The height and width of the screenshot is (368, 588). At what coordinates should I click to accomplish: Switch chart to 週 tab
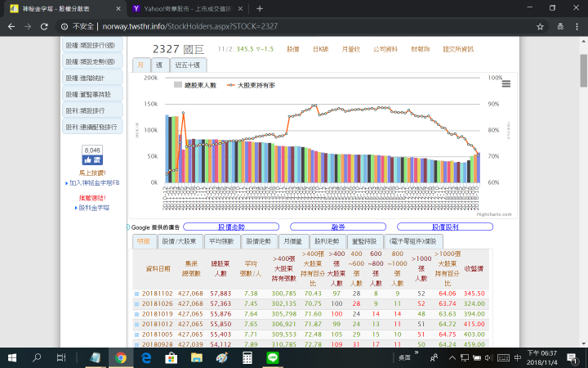[160, 65]
